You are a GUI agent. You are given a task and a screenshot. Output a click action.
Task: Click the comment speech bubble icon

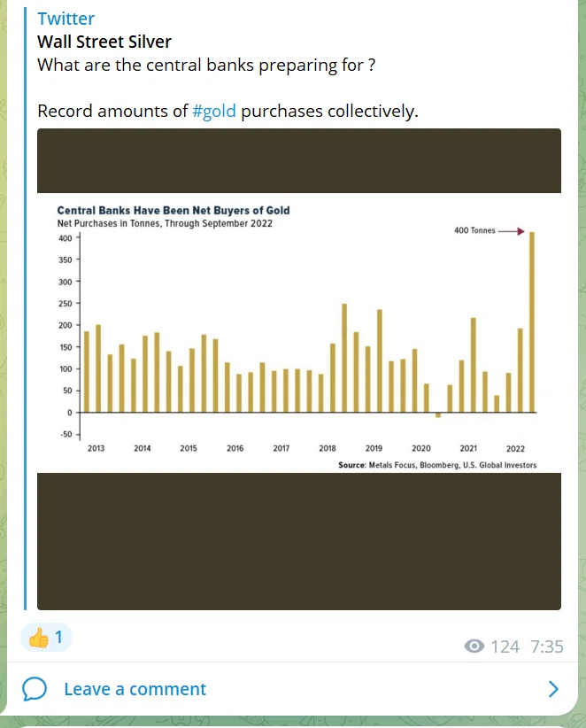pyautogui.click(x=35, y=689)
